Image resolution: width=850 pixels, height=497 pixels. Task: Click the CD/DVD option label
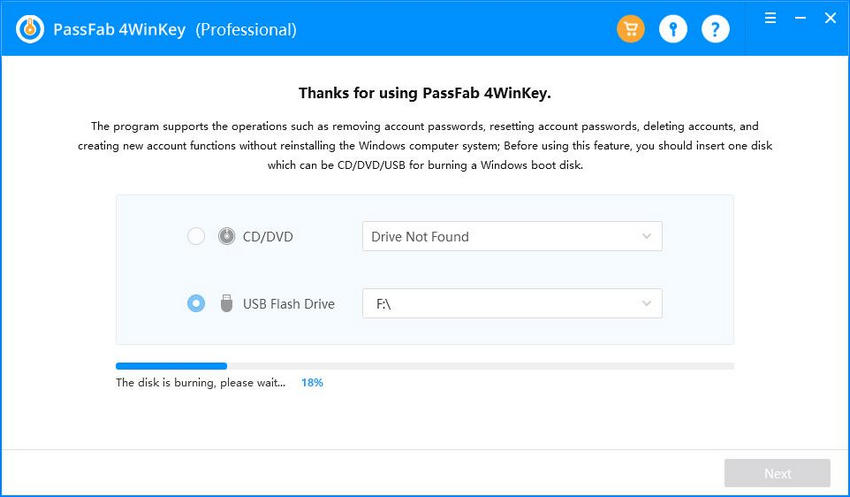tap(268, 237)
